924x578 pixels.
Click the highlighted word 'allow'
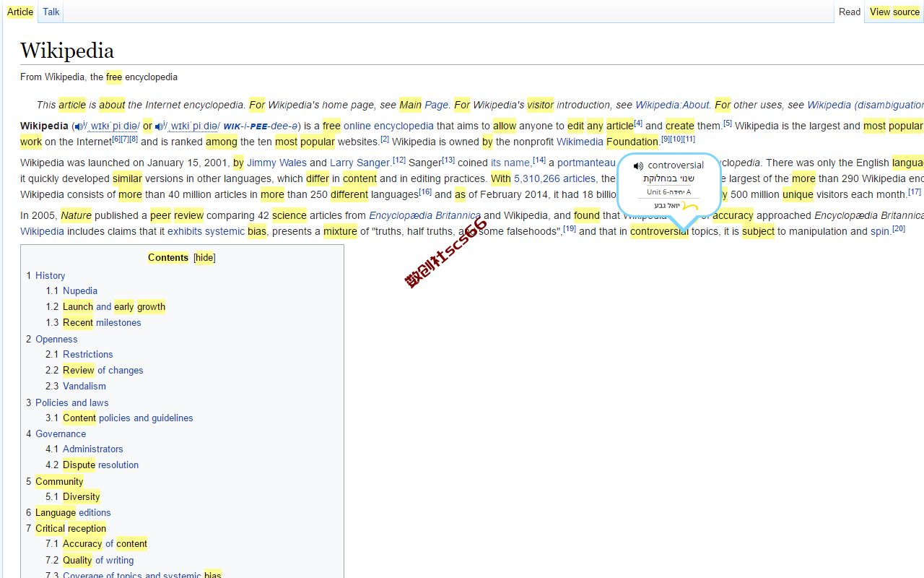(505, 126)
